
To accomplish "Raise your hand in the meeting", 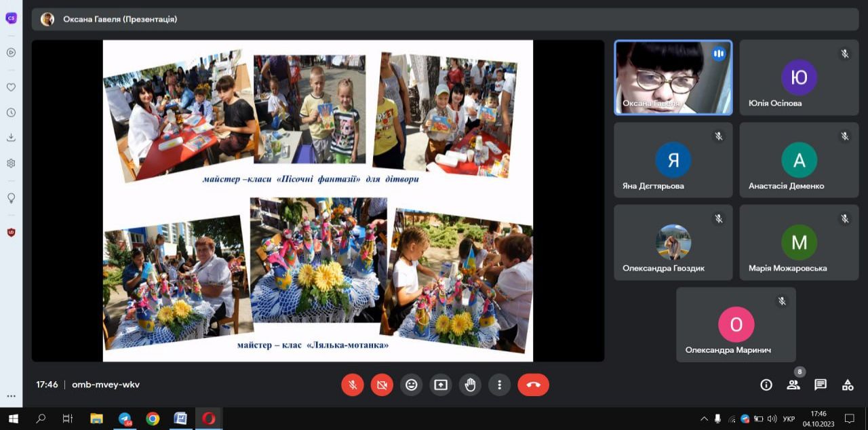I will [x=471, y=385].
